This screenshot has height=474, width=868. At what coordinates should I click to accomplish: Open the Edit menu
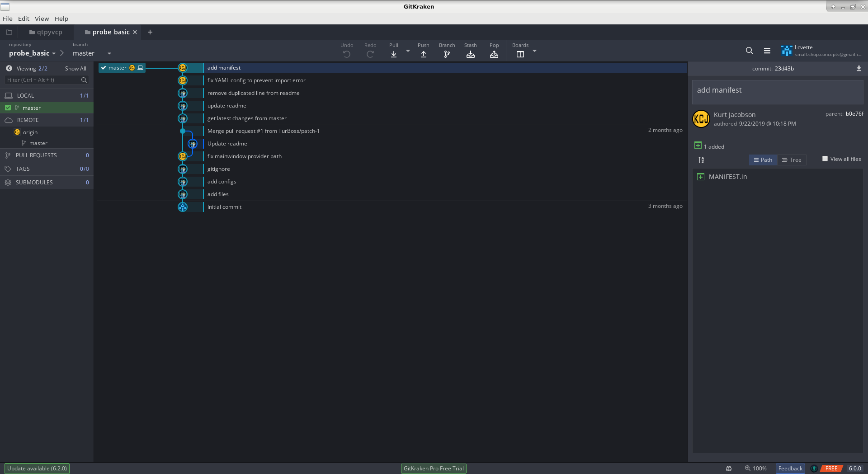coord(24,19)
